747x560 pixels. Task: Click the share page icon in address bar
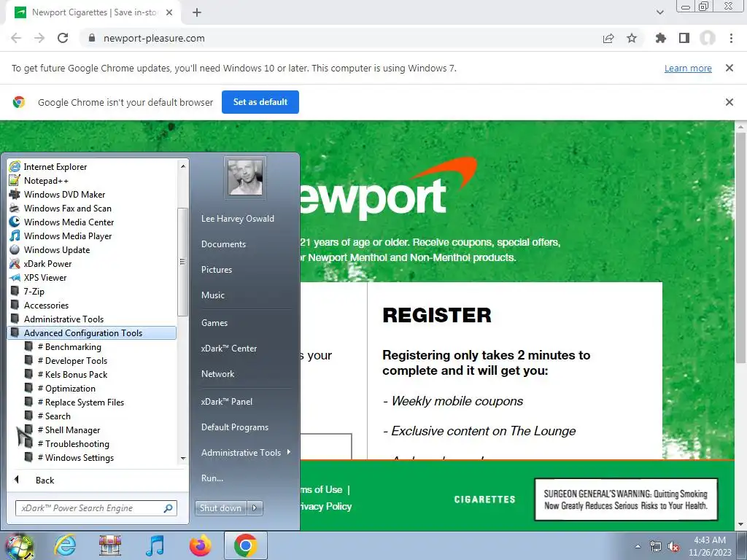608,38
